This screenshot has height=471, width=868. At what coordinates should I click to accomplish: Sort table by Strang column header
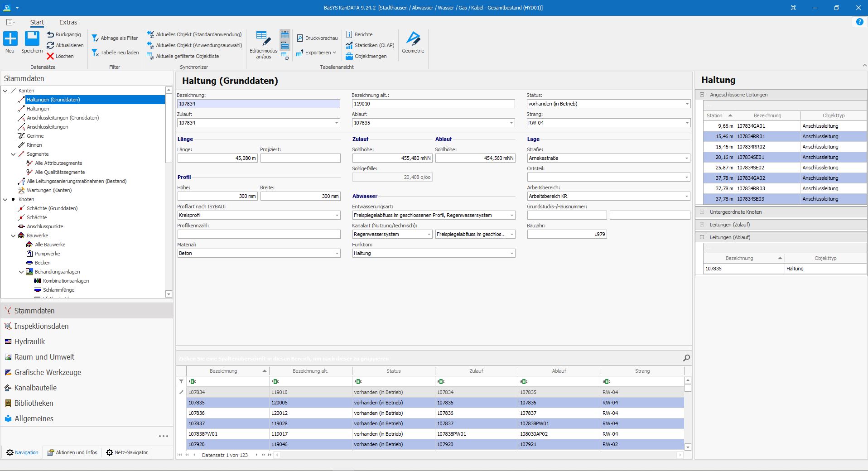tap(642, 371)
